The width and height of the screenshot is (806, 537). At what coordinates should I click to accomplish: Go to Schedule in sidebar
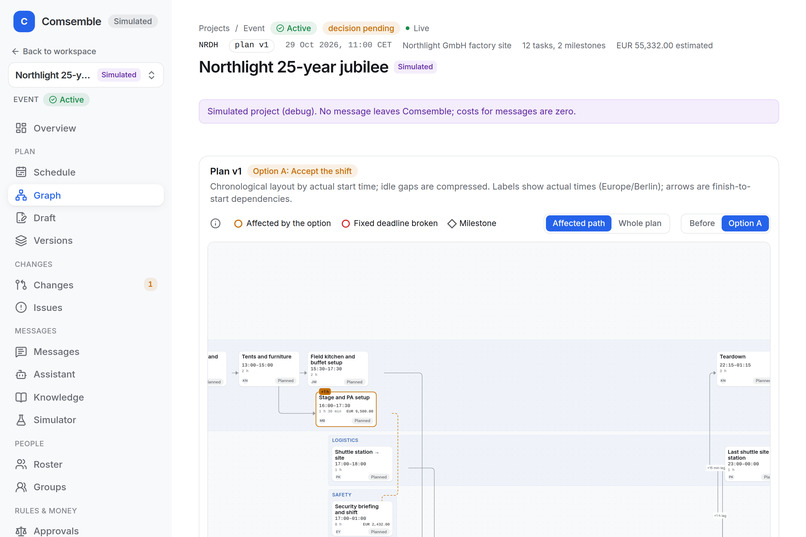86,172
